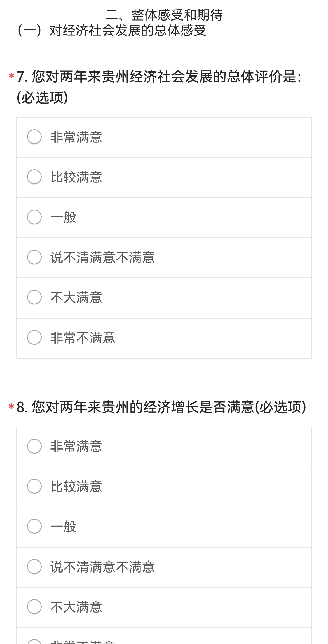Select '非常不满意' under question 7
The image size is (328, 644).
pos(34,337)
